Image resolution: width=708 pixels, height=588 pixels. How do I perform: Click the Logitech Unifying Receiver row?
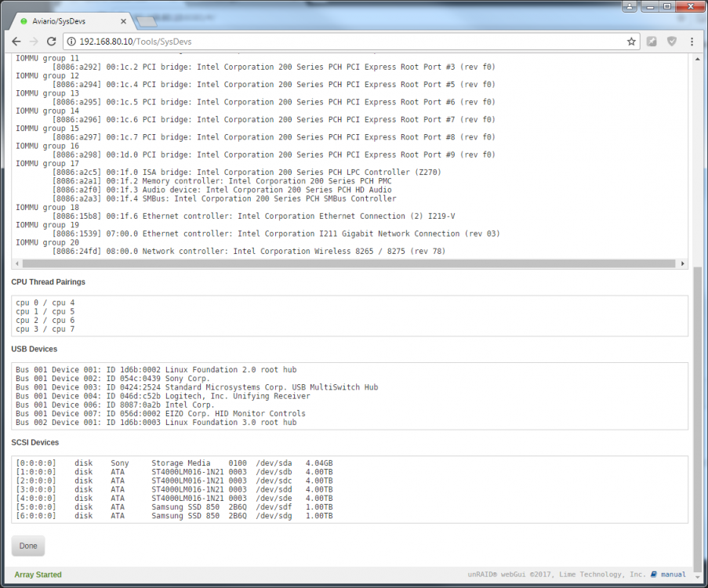tap(163, 396)
